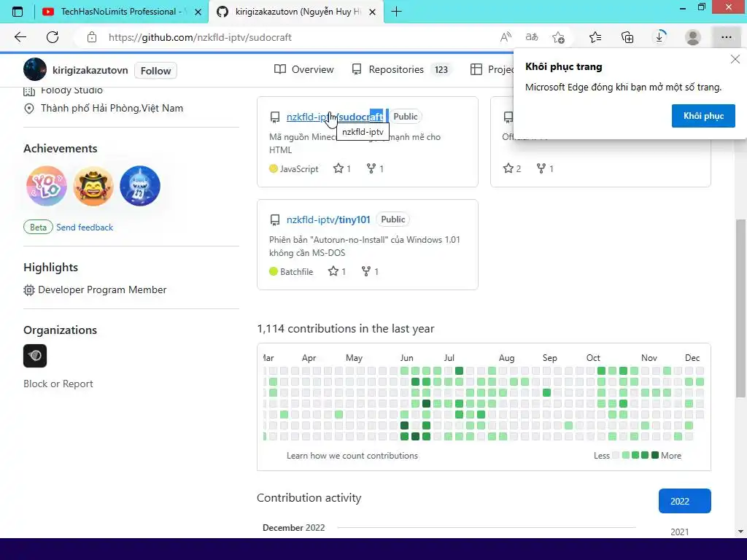Close the TechHasNoLimits YouTube tab
This screenshot has width=747, height=560.
click(x=198, y=12)
